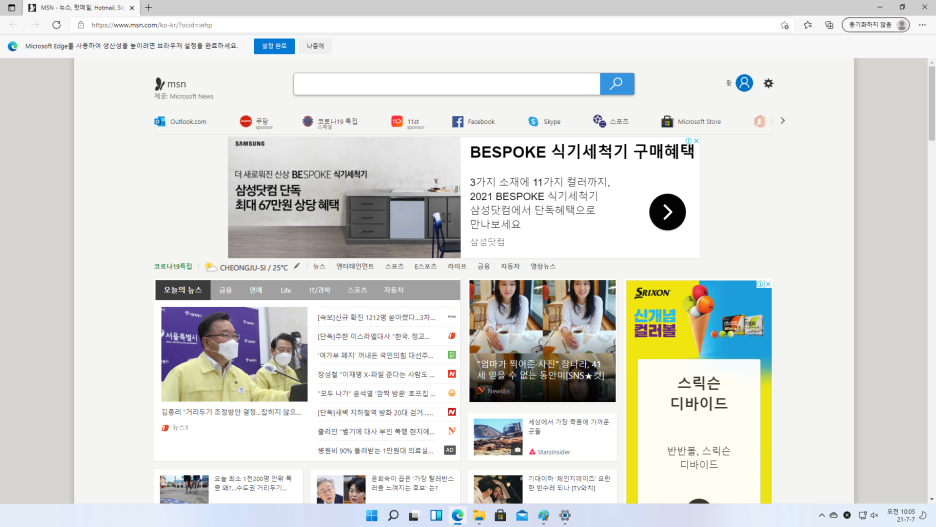
Task: Open headline [속보]신규 확진 1212명
Action: [376, 318]
